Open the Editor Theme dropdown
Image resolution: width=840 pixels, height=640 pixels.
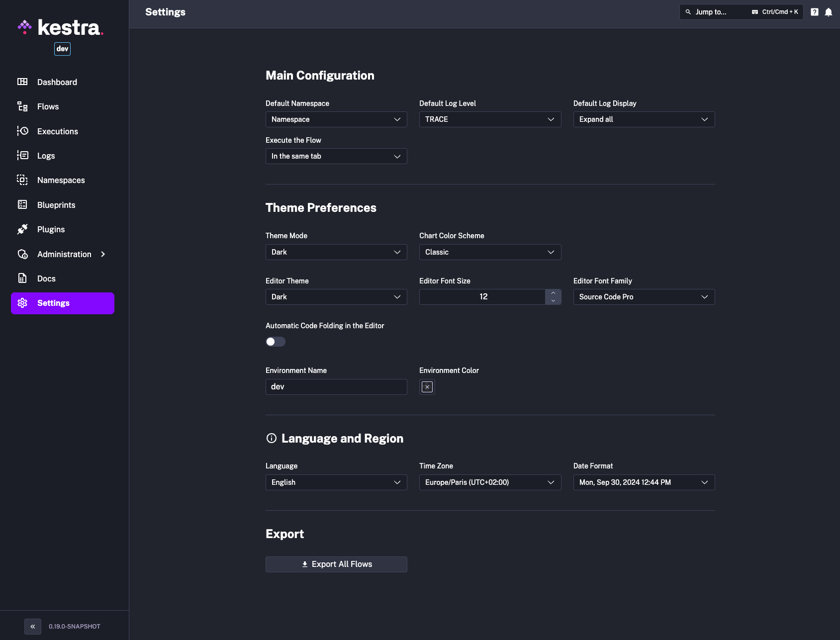336,297
